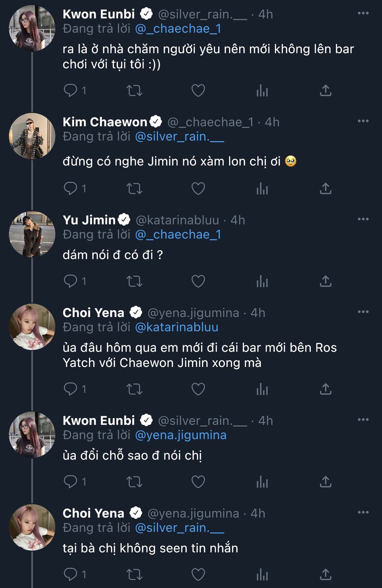Image resolution: width=382 pixels, height=588 pixels.
Task: Open more options on Kwon Eunbi's first tweet
Action: pyautogui.click(x=363, y=13)
